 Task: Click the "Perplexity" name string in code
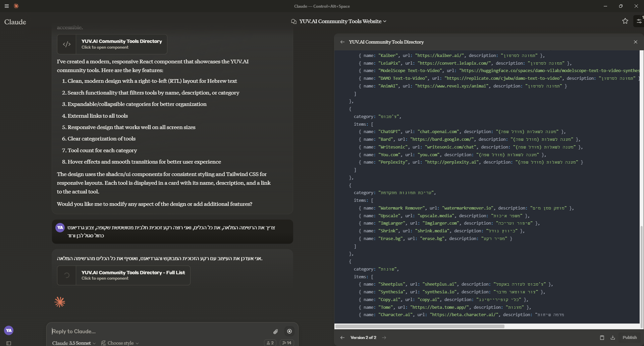tap(393, 162)
